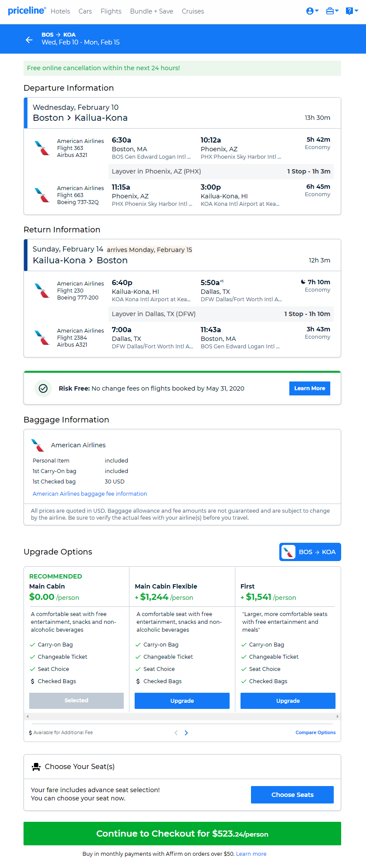Click the Compare Options link
Screen dimensions: 366x868
pyautogui.click(x=315, y=732)
